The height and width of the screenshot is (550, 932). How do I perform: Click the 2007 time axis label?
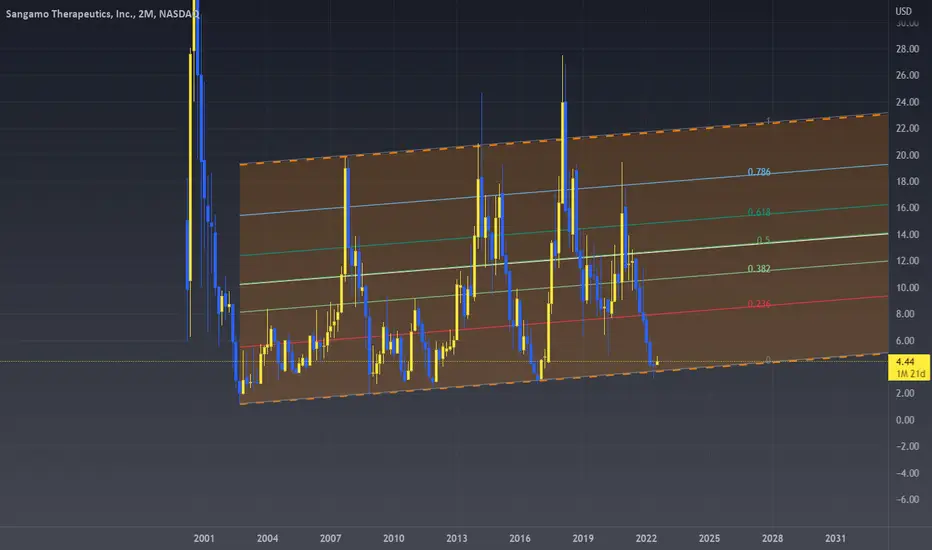pos(330,538)
